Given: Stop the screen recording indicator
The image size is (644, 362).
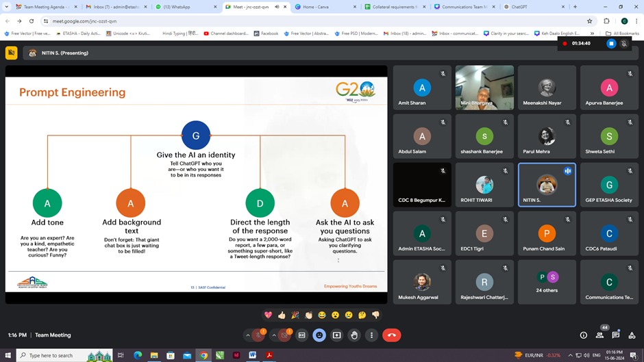Looking at the screenshot, I should click(x=611, y=44).
